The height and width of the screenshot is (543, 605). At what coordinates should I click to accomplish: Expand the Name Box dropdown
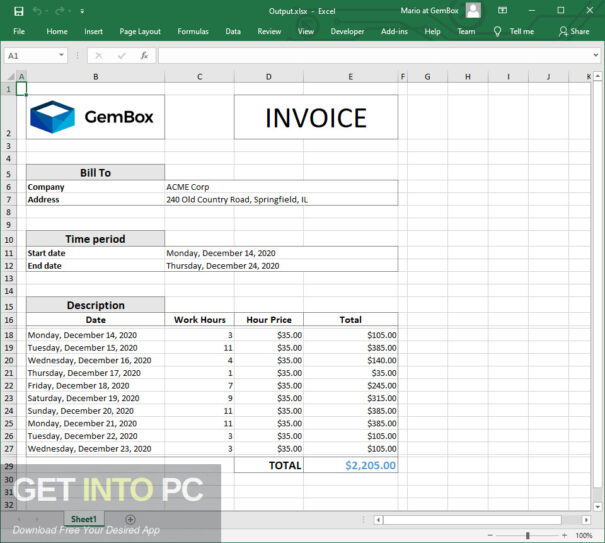point(61,55)
